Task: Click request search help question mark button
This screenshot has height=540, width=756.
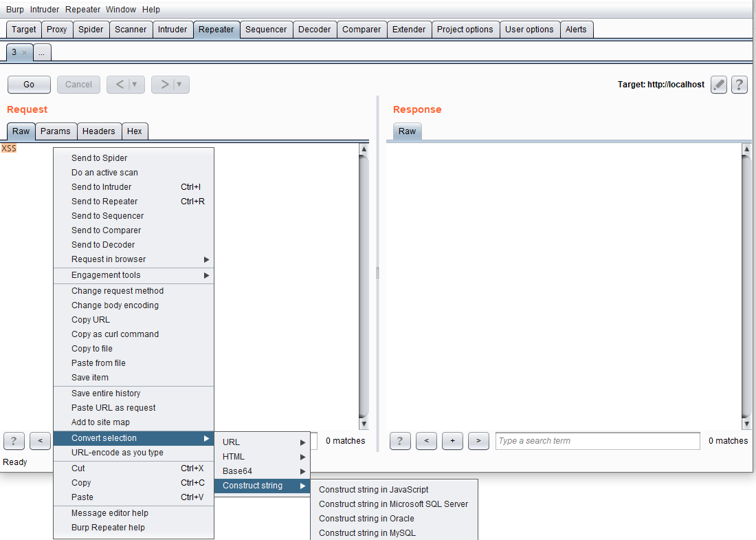Action: point(14,440)
